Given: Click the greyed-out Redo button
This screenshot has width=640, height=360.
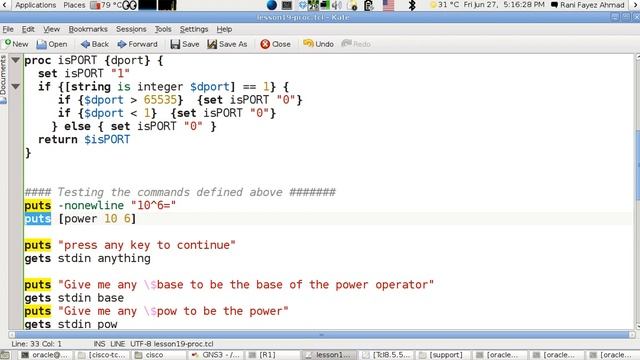Looking at the screenshot, I should 356,44.
